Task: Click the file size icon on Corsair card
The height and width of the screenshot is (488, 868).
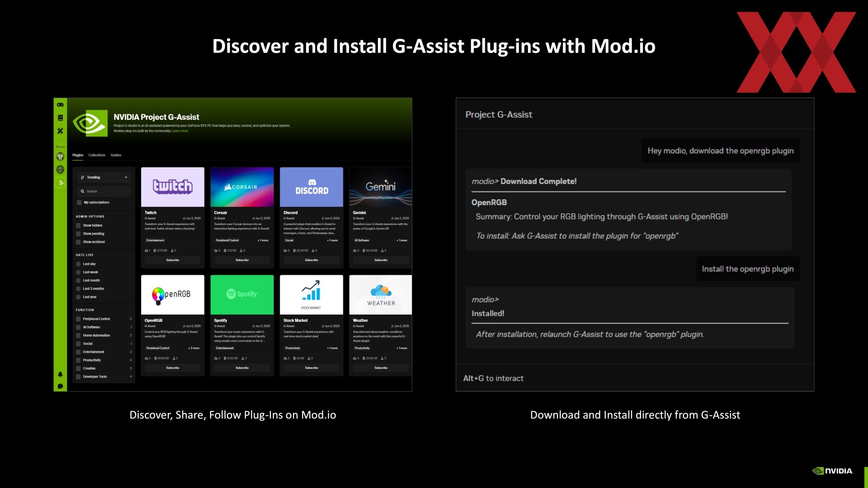Action: point(225,250)
